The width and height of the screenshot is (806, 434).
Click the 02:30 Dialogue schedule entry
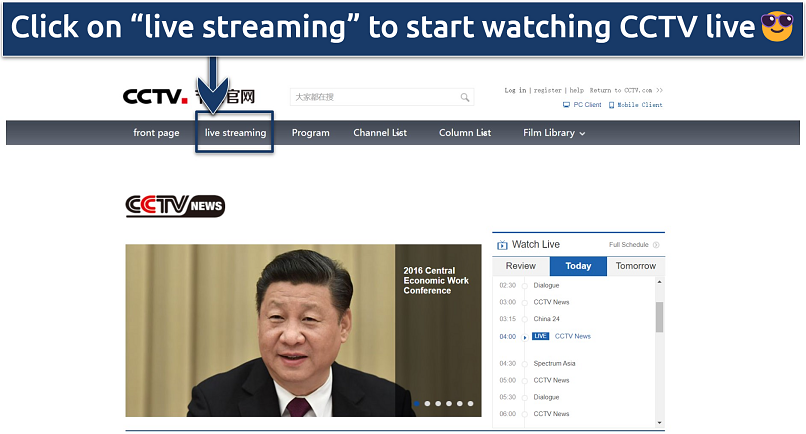(546, 285)
